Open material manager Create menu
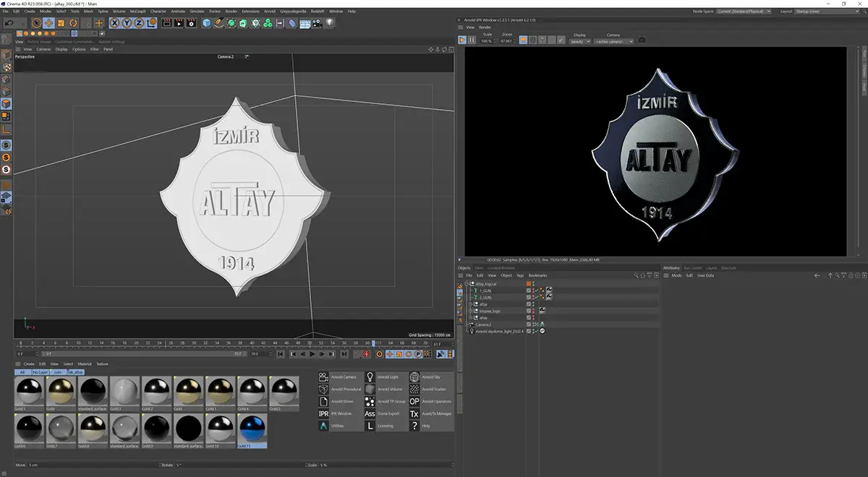 (29, 364)
